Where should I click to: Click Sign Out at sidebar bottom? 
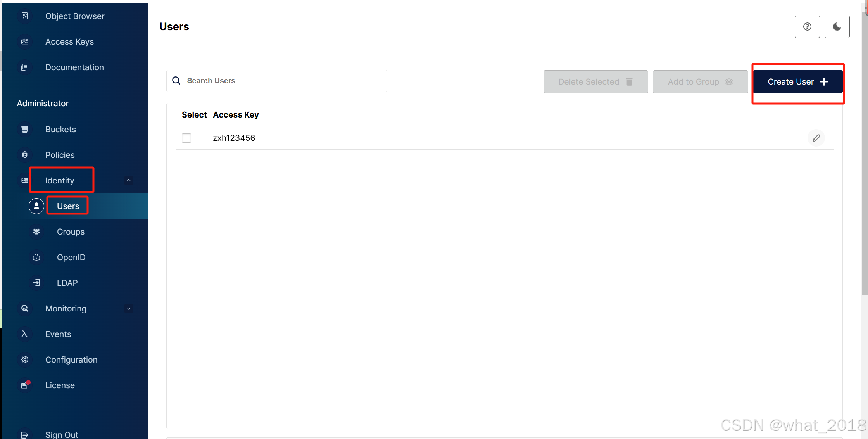61,434
